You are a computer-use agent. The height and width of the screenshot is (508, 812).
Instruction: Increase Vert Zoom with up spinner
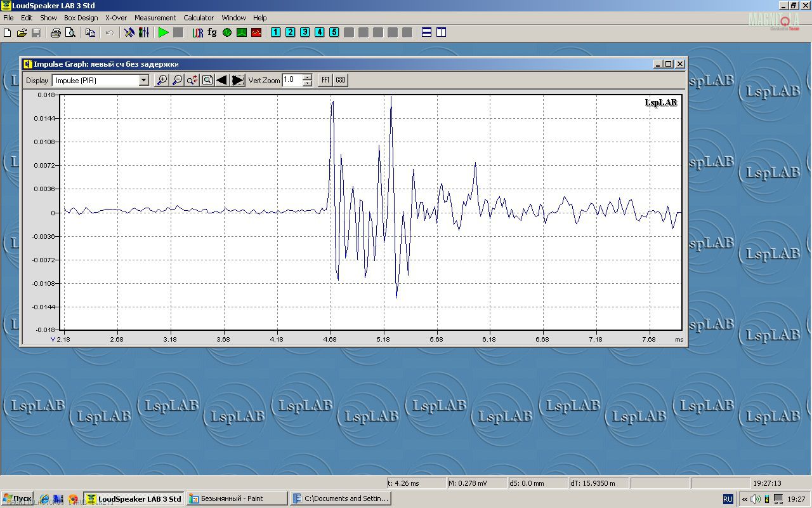tap(307, 77)
